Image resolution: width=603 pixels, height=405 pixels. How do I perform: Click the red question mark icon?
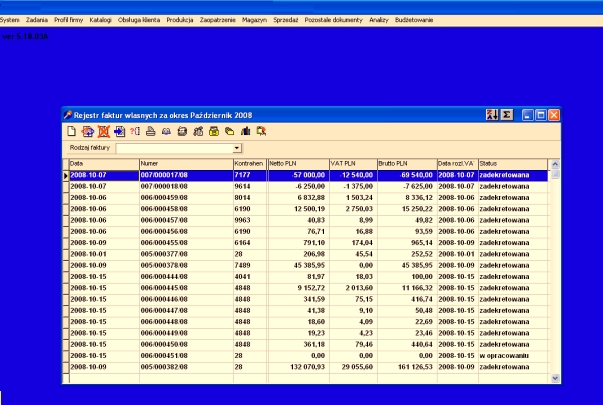(135, 131)
